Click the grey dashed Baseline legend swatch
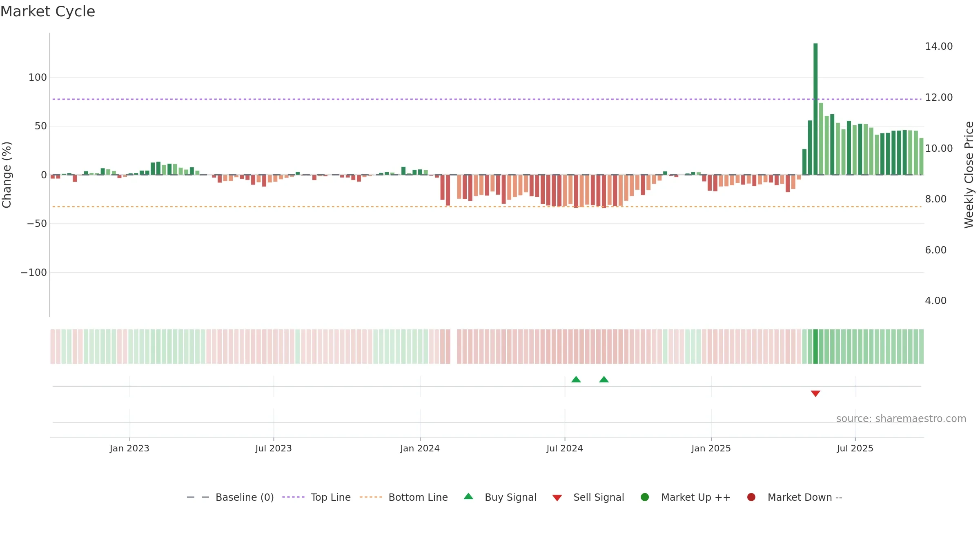The image size is (980, 551). (x=198, y=497)
